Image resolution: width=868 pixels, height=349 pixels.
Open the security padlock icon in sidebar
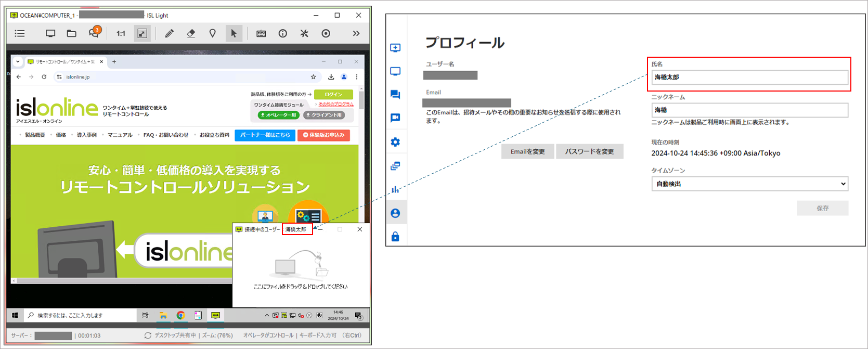(x=395, y=237)
